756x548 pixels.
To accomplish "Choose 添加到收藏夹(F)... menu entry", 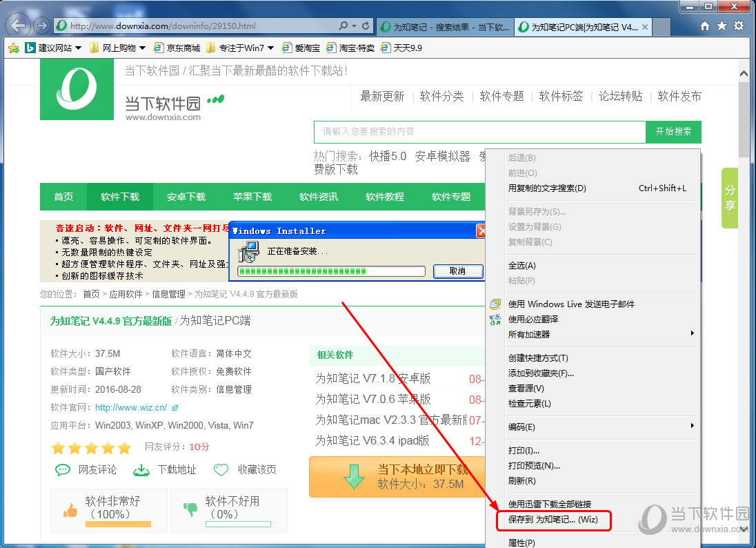I will 601,373.
